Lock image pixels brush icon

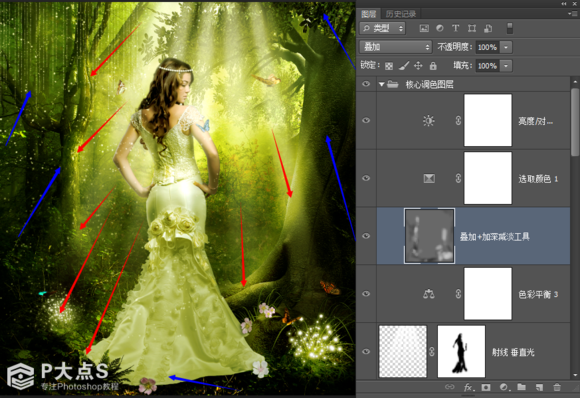coord(404,66)
